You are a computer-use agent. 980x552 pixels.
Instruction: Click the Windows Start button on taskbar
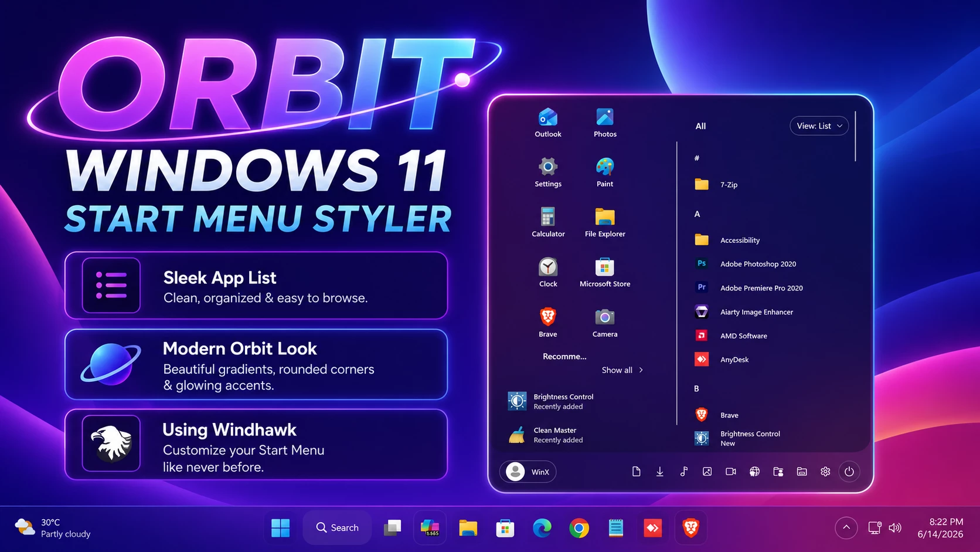(x=280, y=528)
